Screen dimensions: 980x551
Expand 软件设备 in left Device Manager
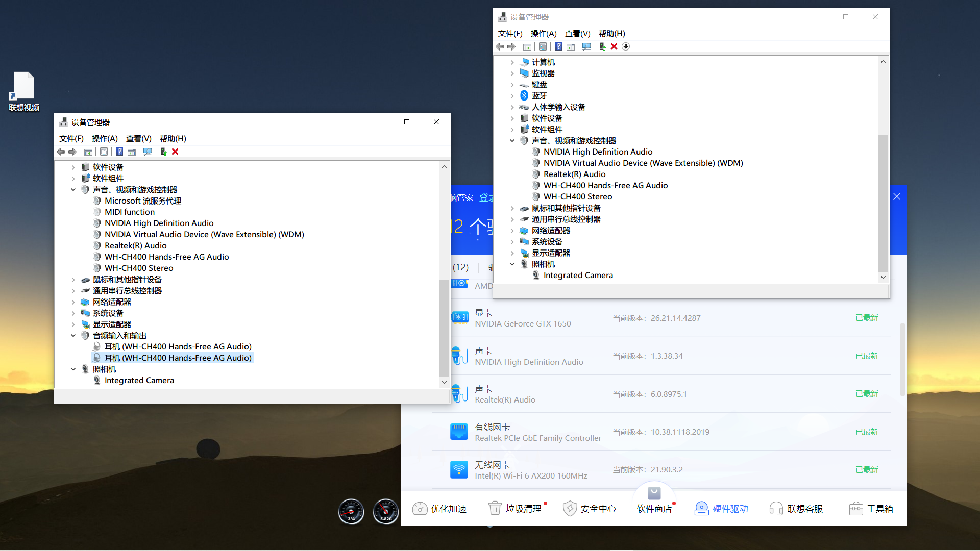pyautogui.click(x=73, y=167)
